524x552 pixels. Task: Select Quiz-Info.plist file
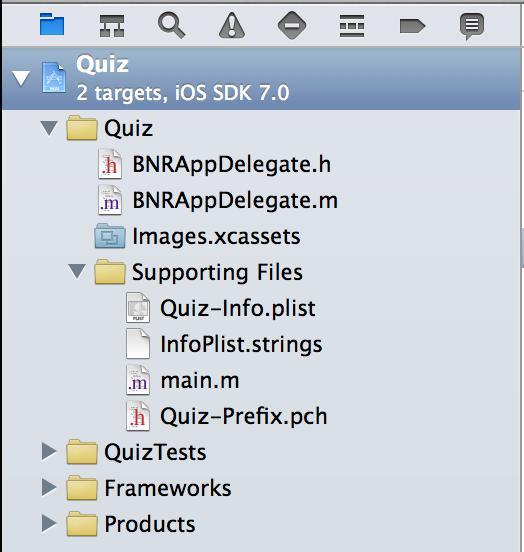(221, 308)
